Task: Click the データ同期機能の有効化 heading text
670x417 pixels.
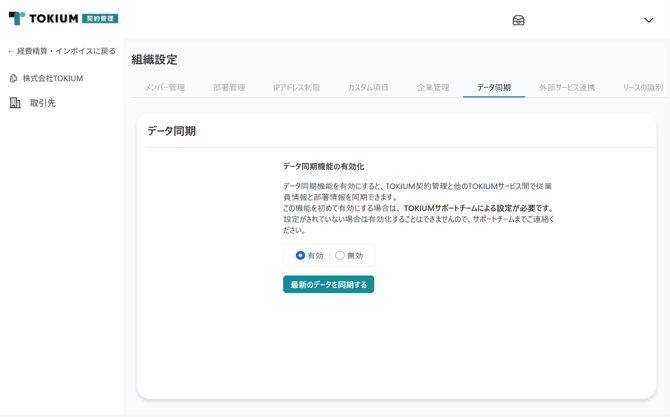Action: pos(323,167)
